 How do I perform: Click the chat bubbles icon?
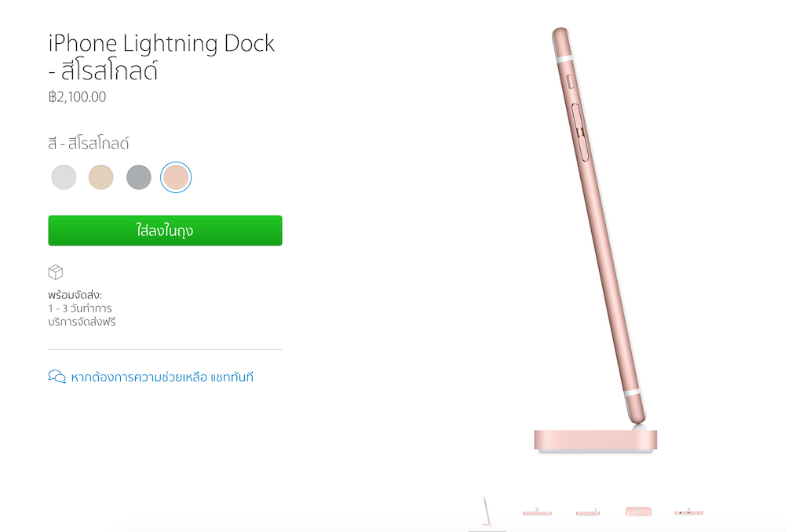[x=57, y=377]
